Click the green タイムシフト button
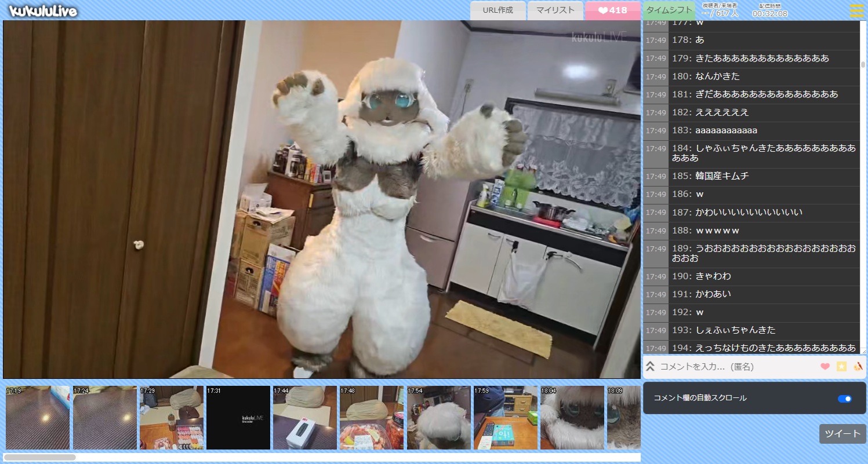This screenshot has height=464, width=868. click(x=669, y=10)
